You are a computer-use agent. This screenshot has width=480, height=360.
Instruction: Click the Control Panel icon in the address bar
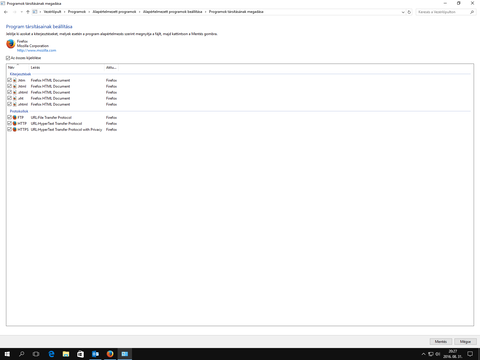(35, 12)
